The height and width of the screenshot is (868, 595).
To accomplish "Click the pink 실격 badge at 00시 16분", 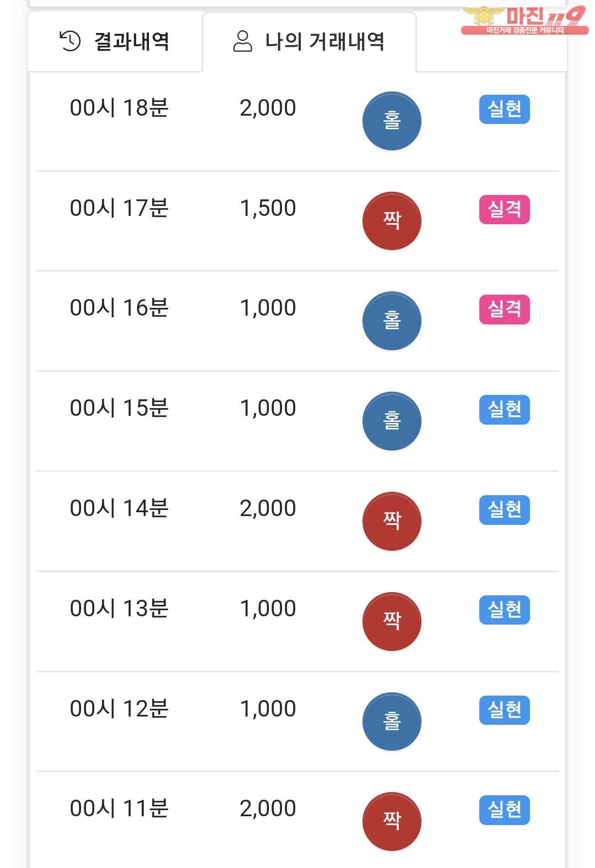I will [x=505, y=310].
